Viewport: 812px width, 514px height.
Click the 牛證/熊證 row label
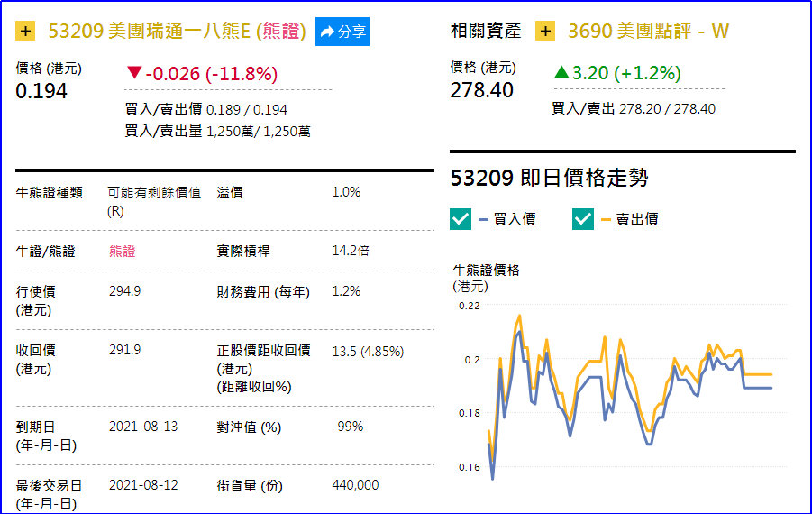[x=46, y=252]
